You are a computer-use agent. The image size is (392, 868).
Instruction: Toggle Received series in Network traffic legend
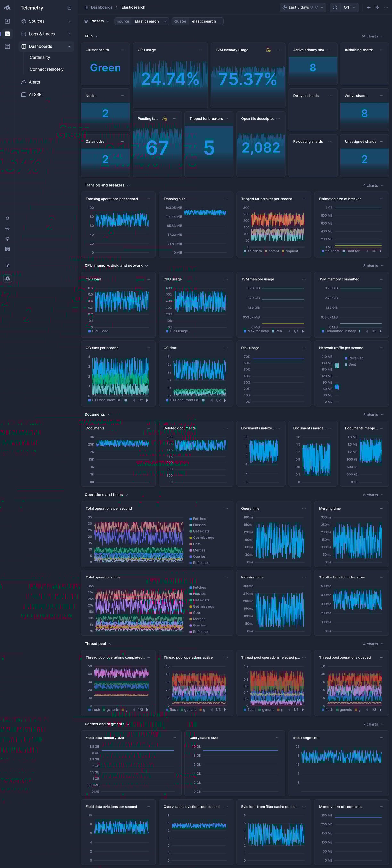[355, 358]
